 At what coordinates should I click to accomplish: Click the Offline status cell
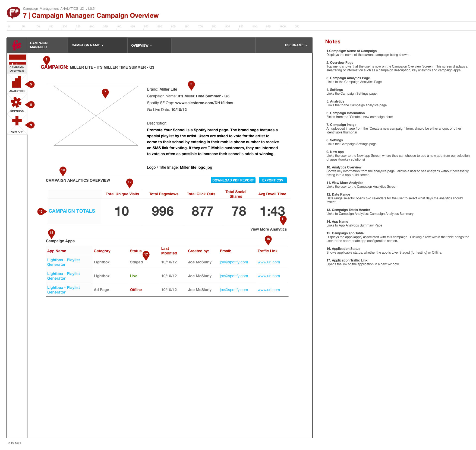pos(136,290)
